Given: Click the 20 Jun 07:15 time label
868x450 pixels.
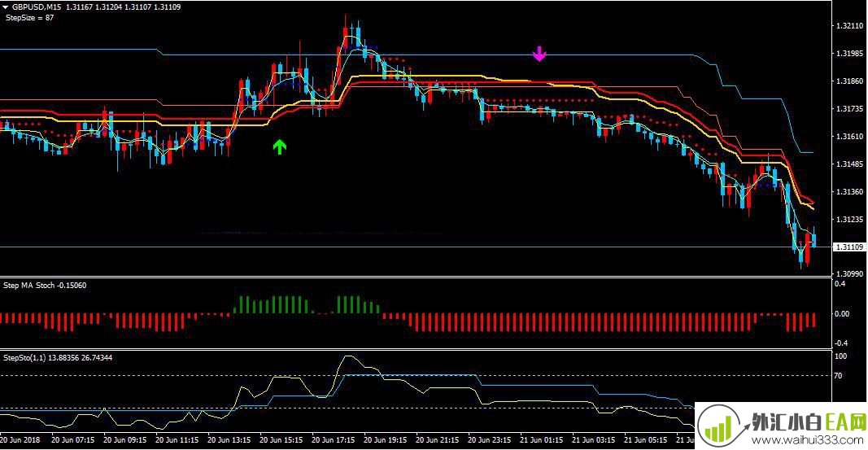Looking at the screenshot, I should coord(72,440).
